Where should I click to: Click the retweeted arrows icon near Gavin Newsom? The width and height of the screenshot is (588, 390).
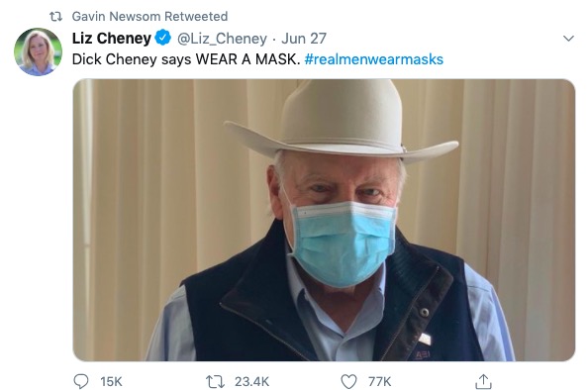[x=55, y=17]
